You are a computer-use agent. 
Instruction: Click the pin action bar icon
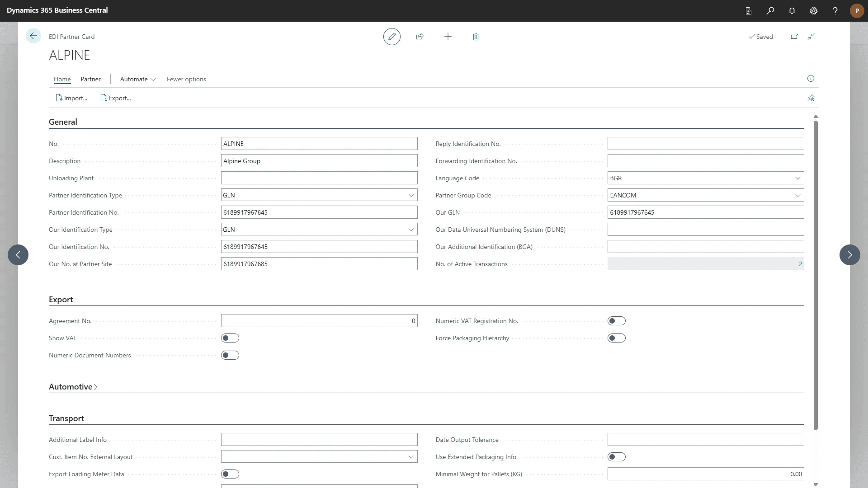click(x=811, y=98)
